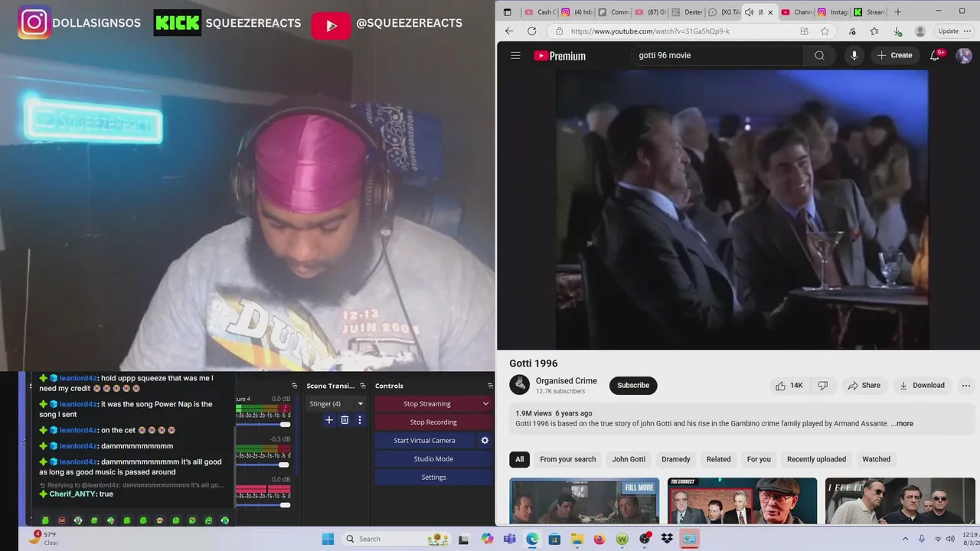This screenshot has width=980, height=551.
Task: Open transition properties three-dot menu
Action: pyautogui.click(x=359, y=419)
